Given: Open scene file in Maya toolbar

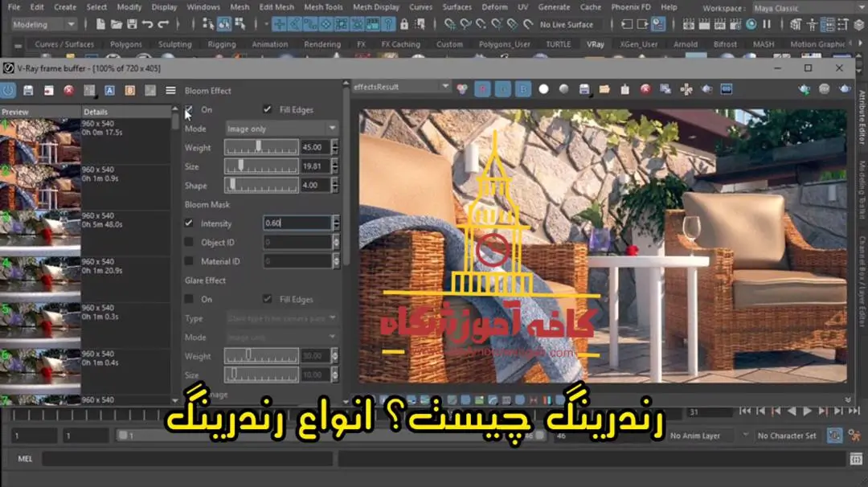Looking at the screenshot, I should [x=117, y=24].
